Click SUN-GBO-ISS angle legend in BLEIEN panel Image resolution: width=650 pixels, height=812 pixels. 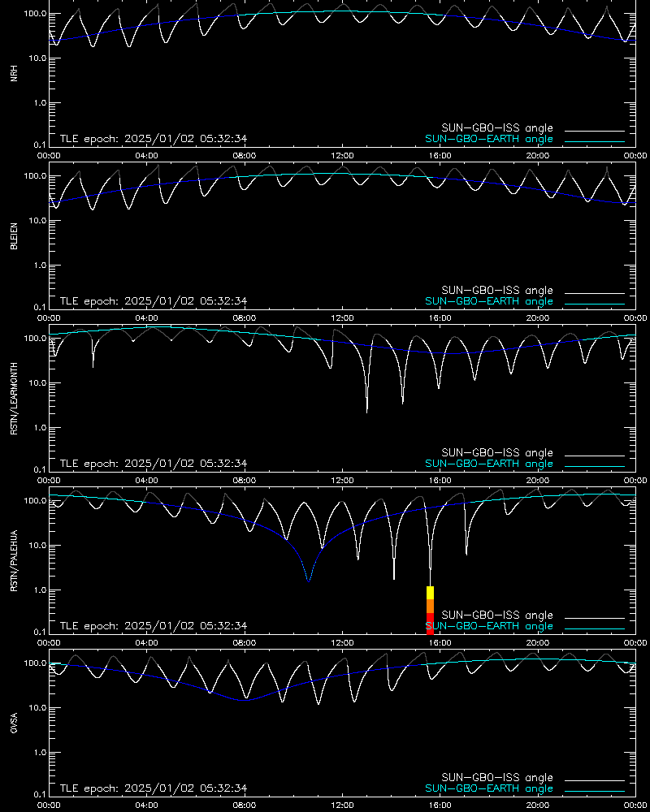(497, 291)
